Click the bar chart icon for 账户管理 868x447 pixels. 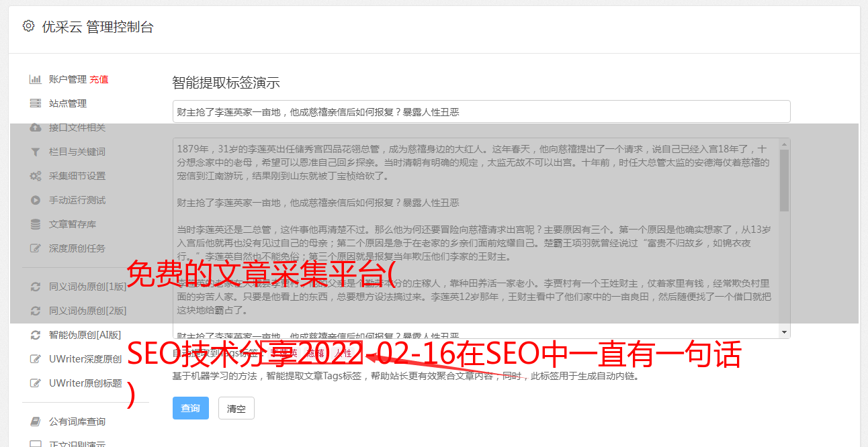pyautogui.click(x=36, y=79)
